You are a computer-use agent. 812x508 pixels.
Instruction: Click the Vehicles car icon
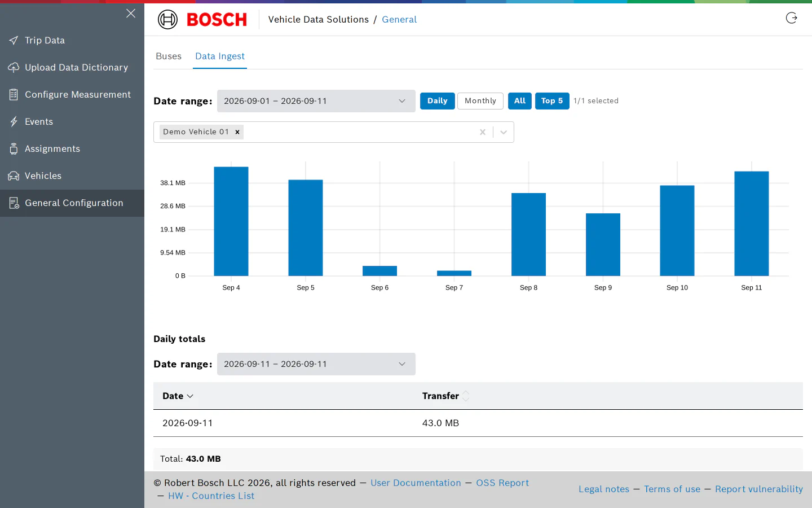pos(14,176)
